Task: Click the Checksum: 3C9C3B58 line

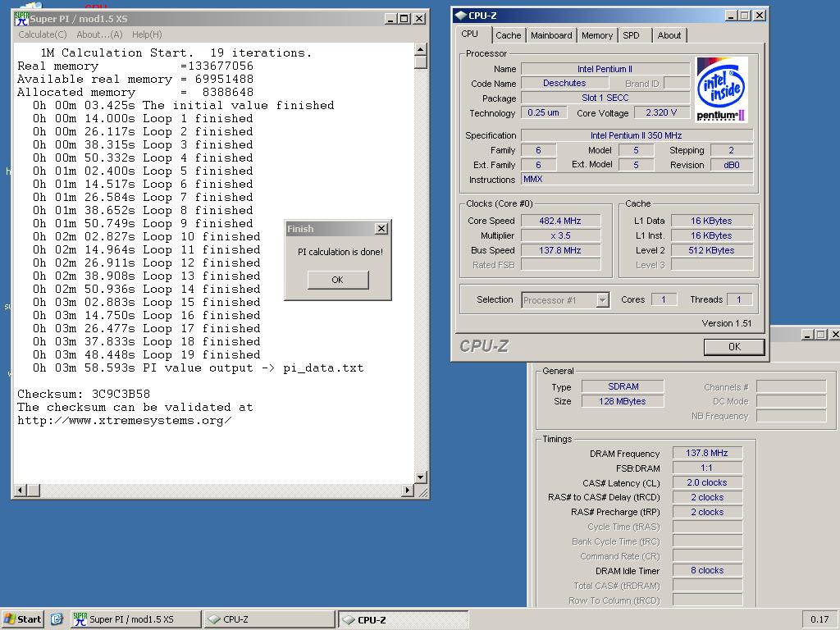Action: coord(84,395)
